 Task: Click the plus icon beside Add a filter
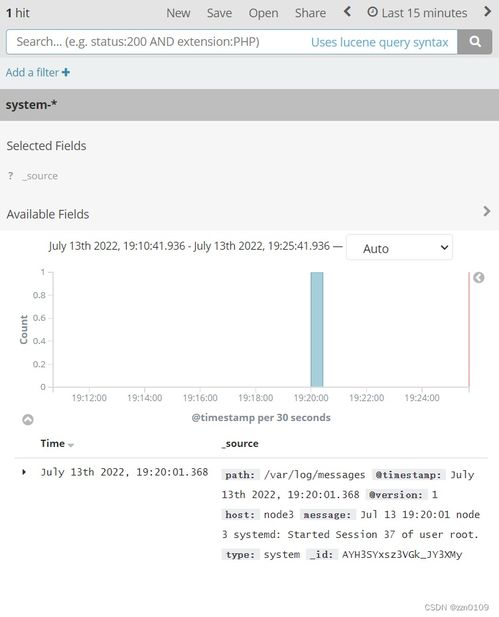pyautogui.click(x=66, y=72)
